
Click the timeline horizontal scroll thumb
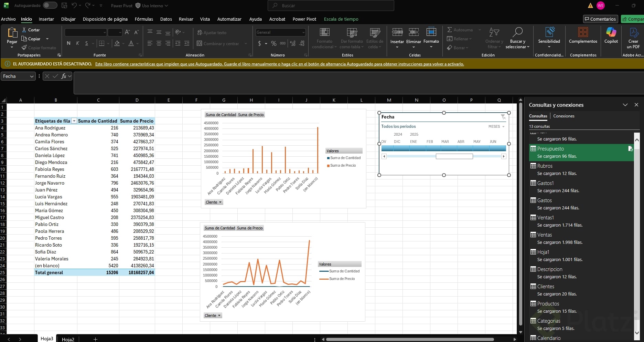(454, 156)
